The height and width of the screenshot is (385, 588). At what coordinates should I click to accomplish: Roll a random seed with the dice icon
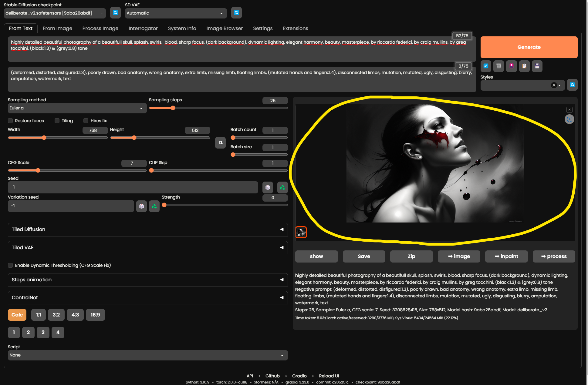[x=268, y=187]
